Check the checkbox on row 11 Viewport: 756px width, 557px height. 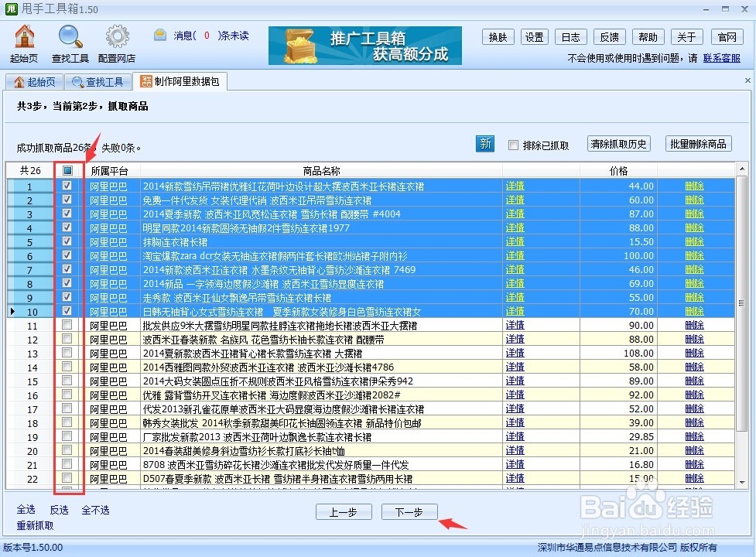click(x=67, y=325)
